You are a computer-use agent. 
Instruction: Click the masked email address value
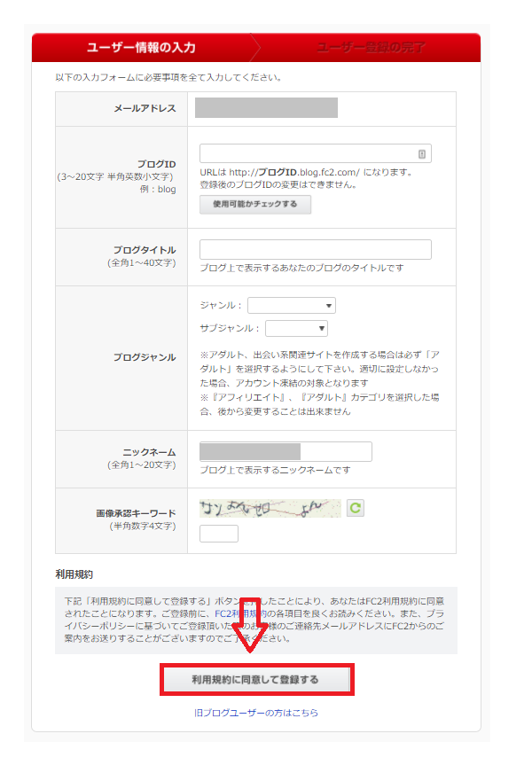point(267,108)
